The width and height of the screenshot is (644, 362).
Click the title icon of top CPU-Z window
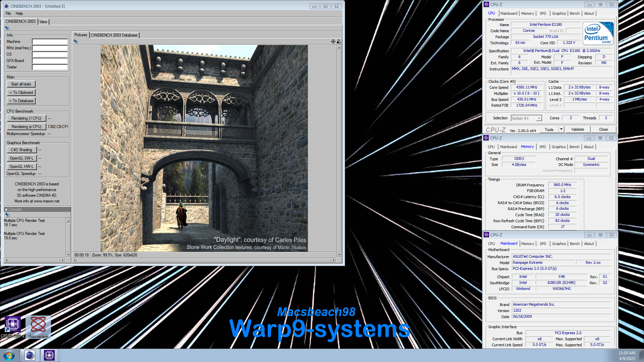click(x=486, y=4)
